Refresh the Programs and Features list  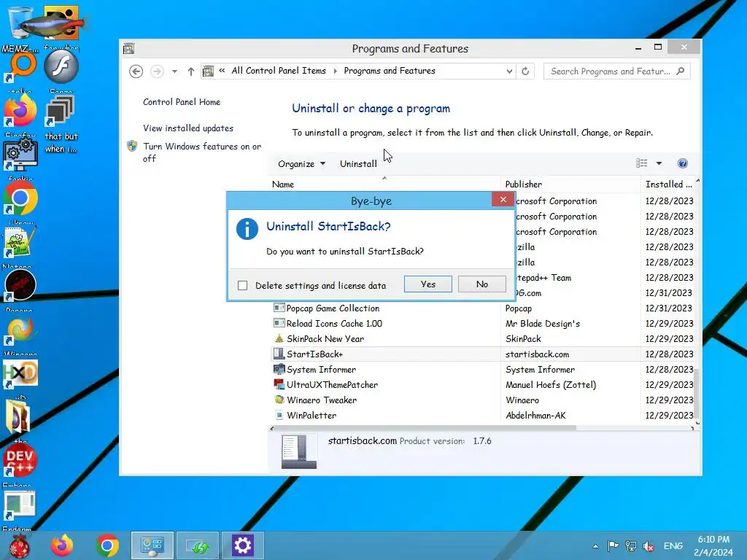(x=525, y=71)
